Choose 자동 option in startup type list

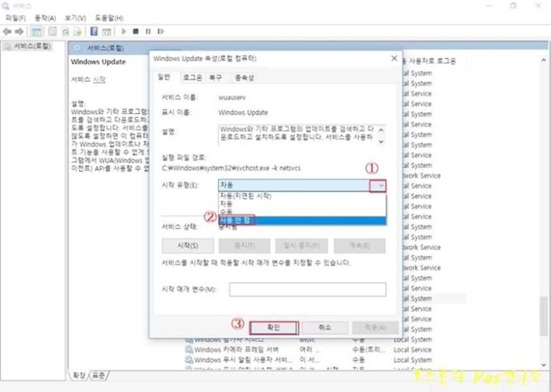[302, 204]
